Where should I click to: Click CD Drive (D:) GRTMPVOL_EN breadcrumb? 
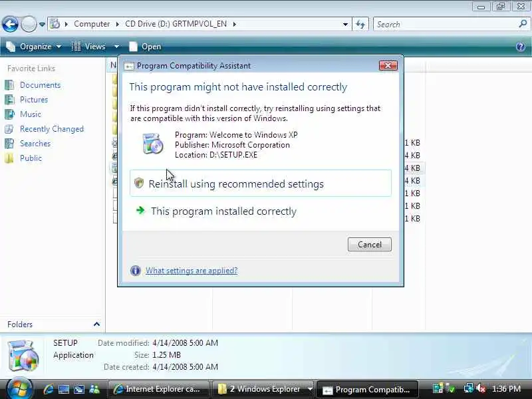176,24
